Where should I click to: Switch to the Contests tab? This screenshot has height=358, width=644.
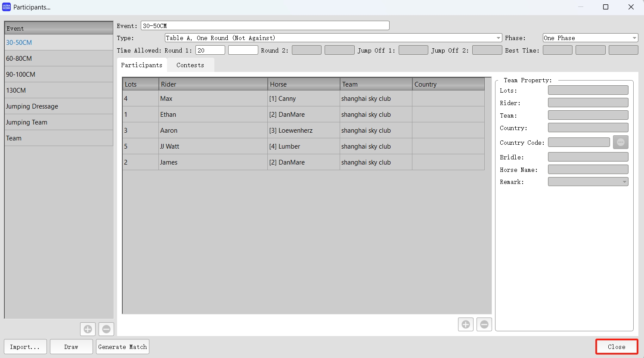click(190, 65)
